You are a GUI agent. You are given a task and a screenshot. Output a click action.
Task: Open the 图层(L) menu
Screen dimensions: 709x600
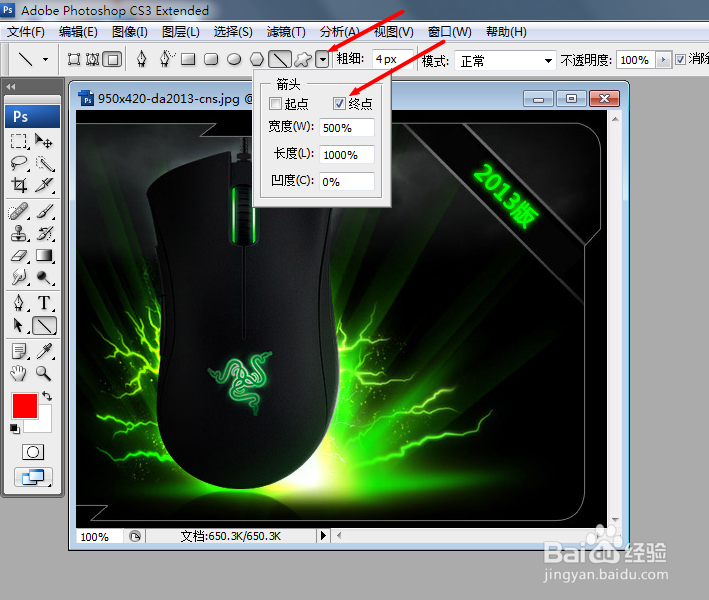tap(180, 32)
